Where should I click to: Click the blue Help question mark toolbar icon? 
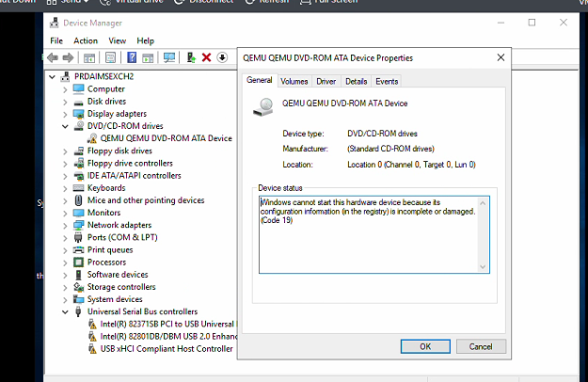pos(132,57)
